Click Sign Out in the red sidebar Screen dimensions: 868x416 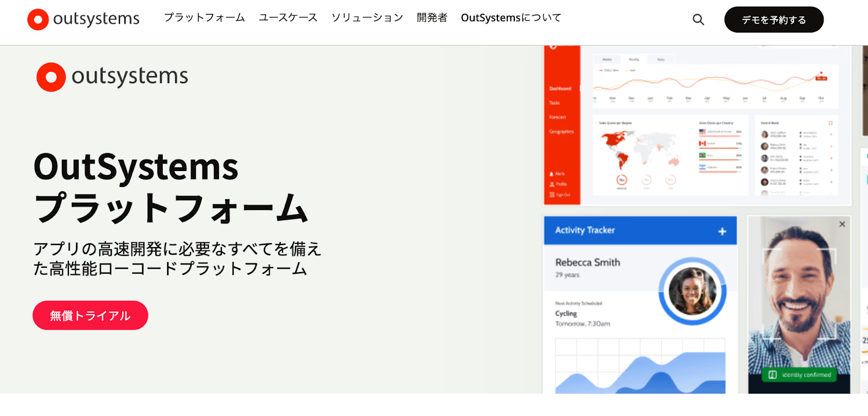coord(560,194)
